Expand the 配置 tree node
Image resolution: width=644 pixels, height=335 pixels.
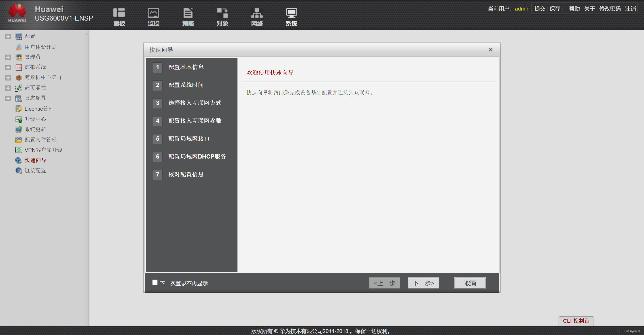(x=8, y=36)
